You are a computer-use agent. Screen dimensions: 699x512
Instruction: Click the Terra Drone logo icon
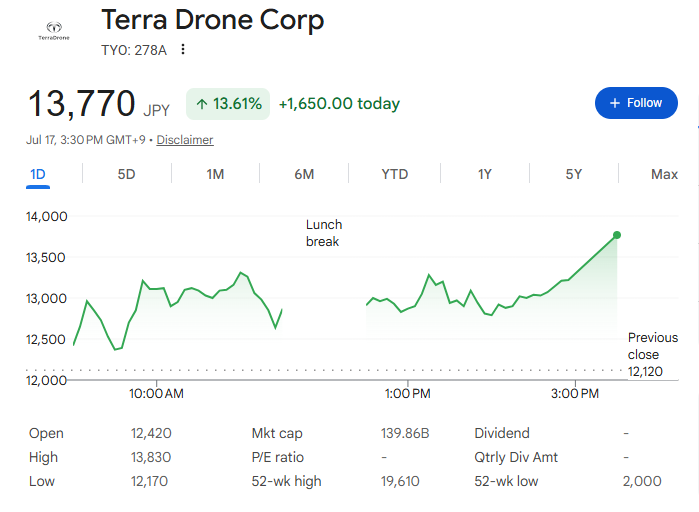[x=54, y=31]
